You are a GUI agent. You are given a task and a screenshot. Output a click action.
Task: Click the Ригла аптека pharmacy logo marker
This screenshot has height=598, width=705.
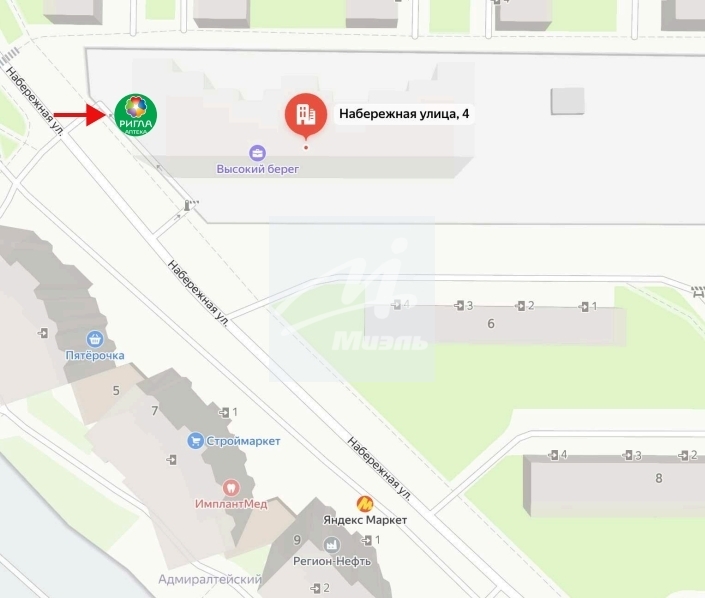[135, 114]
